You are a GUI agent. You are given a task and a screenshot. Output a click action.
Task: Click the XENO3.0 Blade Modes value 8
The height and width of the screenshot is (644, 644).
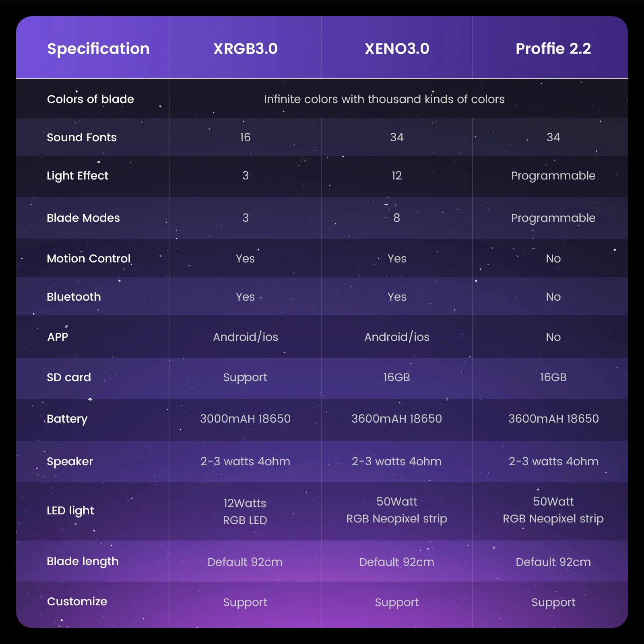396,218
